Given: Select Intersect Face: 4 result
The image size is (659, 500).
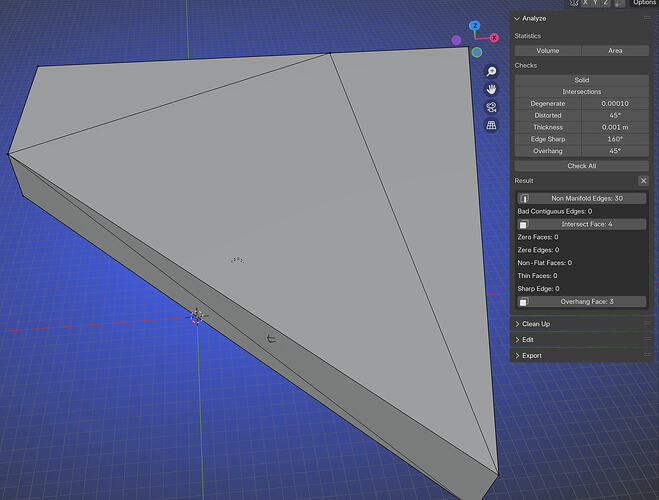Looking at the screenshot, I should click(x=582, y=224).
